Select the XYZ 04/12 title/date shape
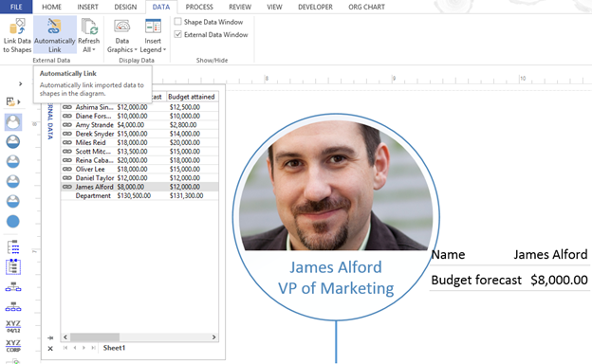The height and width of the screenshot is (364, 592). pos(13,326)
